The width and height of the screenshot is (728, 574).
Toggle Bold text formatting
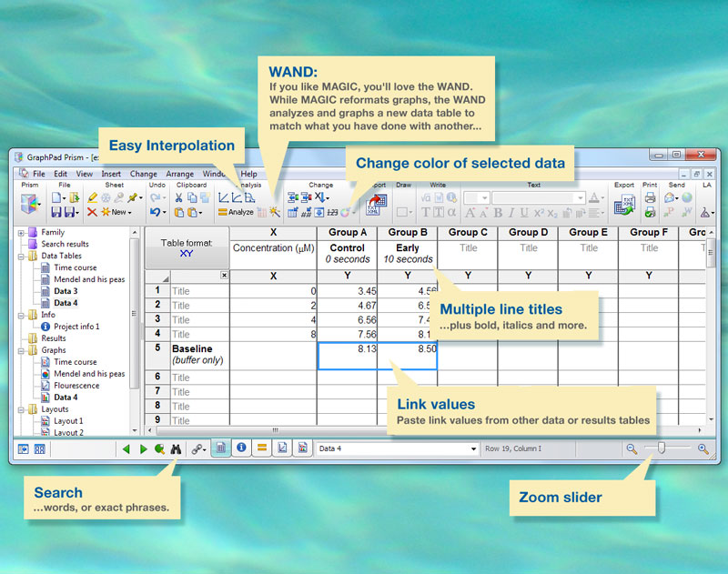tap(498, 213)
